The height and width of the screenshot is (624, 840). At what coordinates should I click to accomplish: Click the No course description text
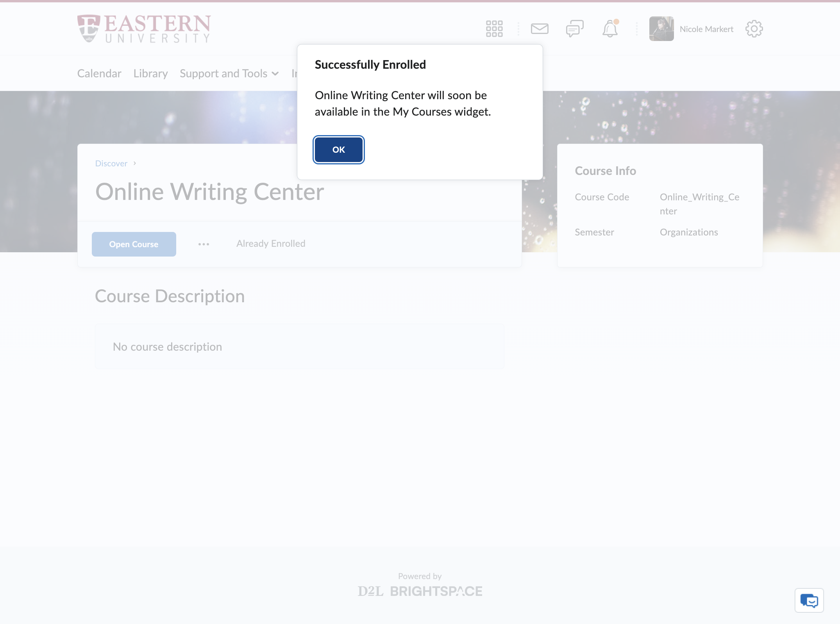(167, 347)
